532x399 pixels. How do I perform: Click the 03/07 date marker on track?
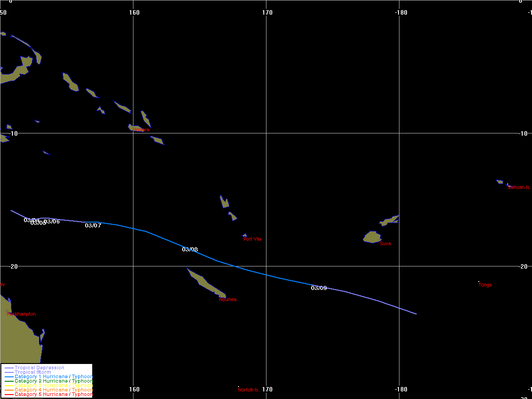[x=93, y=226]
